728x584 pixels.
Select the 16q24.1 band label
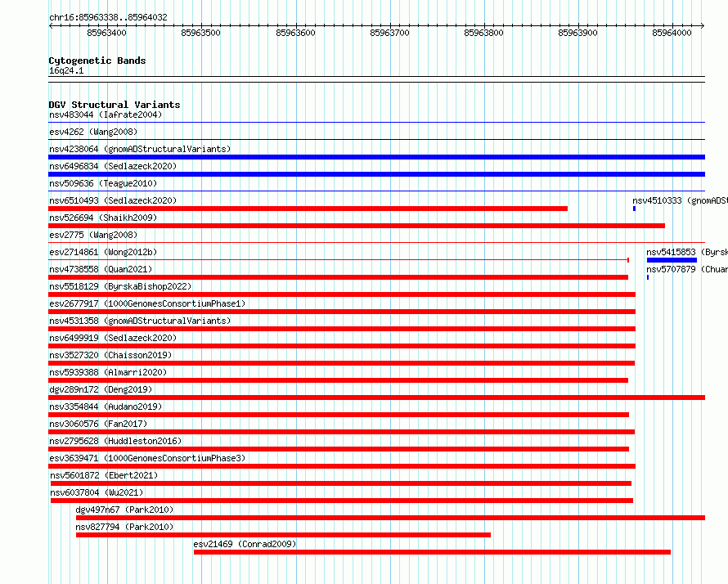(x=66, y=70)
